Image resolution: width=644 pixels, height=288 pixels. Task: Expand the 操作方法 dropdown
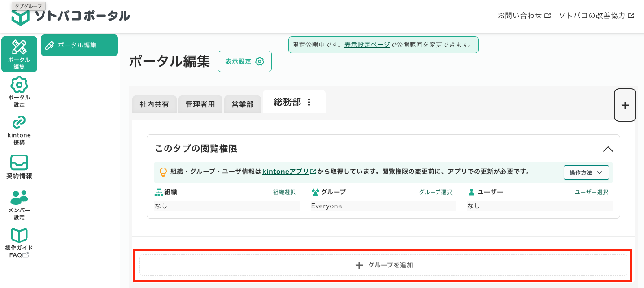pos(586,172)
